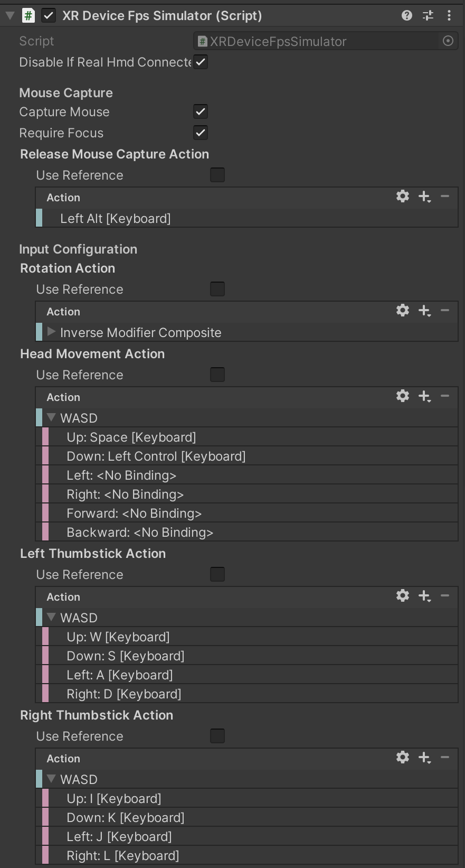Enable Use Reference for Rotation Action

[217, 289]
